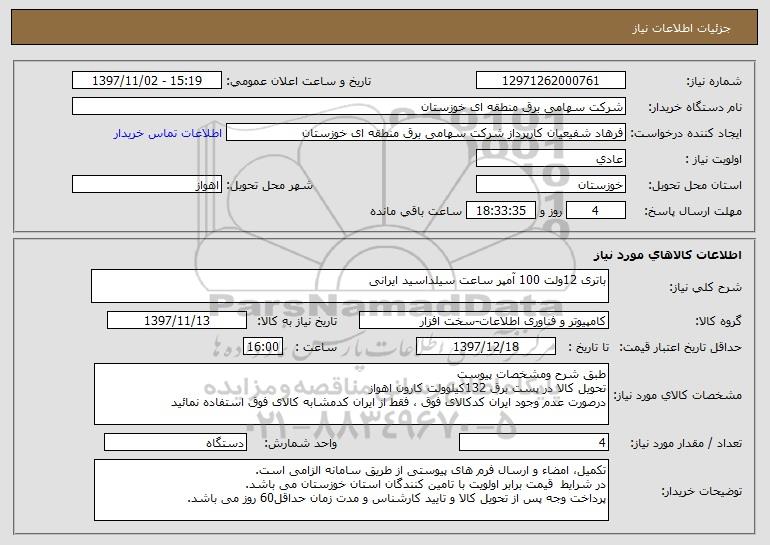770x545 pixels.
Task: Select the announcement date field 1397/11/02 - 15:19
Action: [x=147, y=81]
